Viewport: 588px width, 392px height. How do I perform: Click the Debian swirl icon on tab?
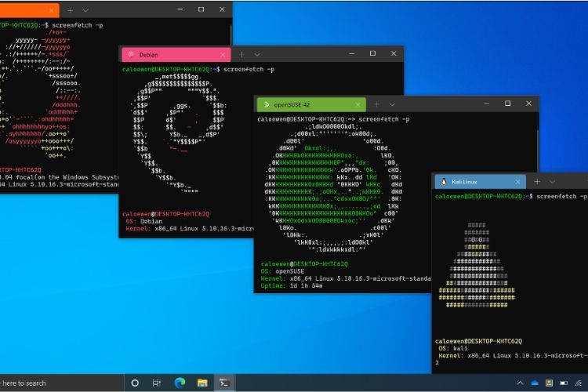point(131,55)
